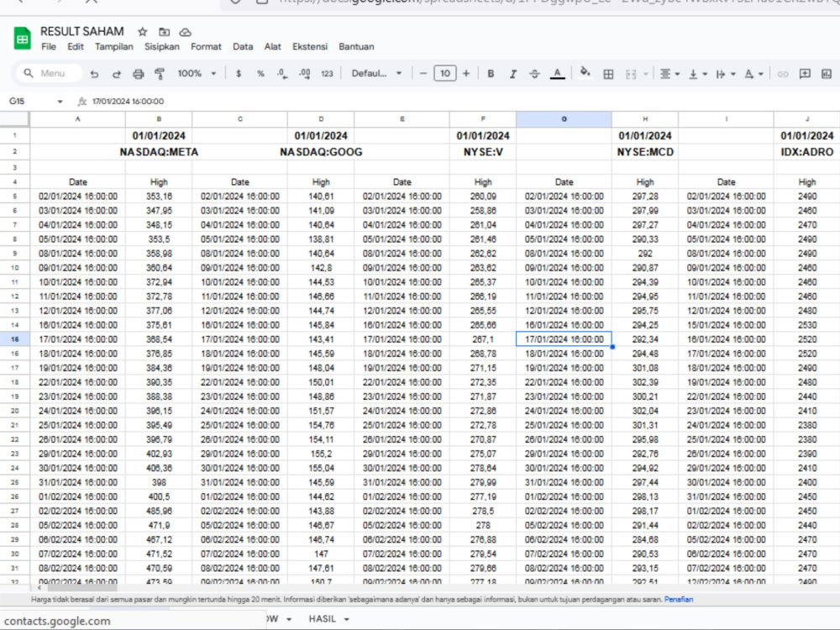Open the Bantuan menu
The height and width of the screenshot is (630, 840).
tap(356, 46)
